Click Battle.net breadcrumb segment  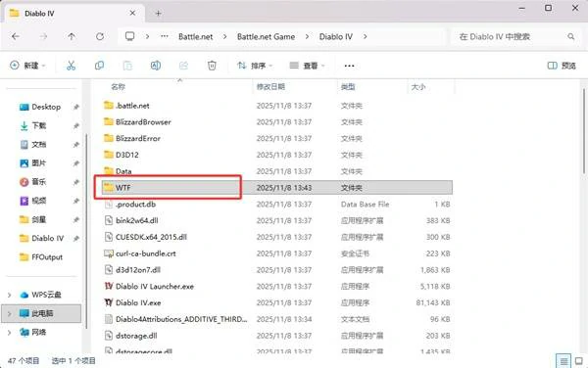[x=195, y=36]
